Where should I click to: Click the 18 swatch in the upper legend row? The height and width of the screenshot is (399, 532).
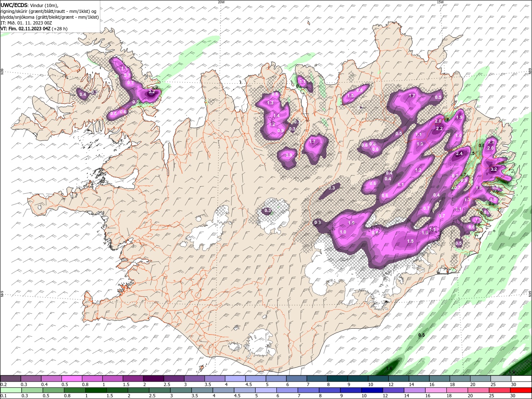click(x=460, y=379)
